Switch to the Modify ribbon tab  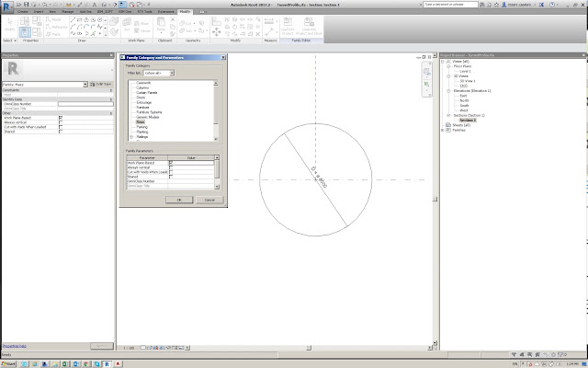tap(185, 12)
